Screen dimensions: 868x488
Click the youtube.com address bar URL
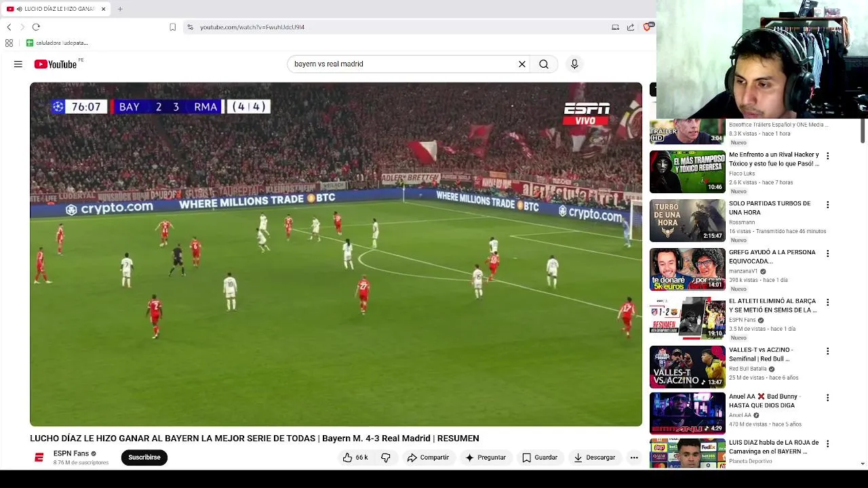coord(252,27)
